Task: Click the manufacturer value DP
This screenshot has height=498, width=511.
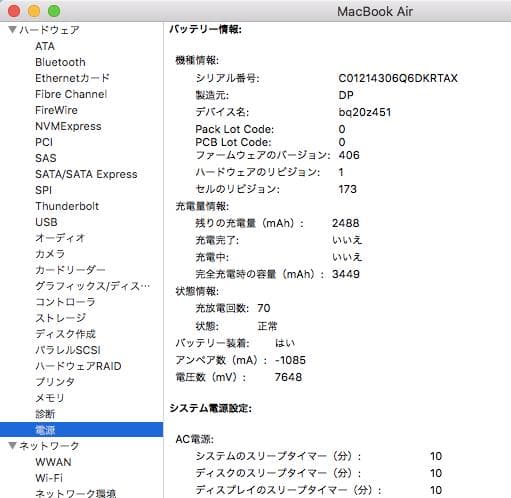Action: (x=346, y=95)
